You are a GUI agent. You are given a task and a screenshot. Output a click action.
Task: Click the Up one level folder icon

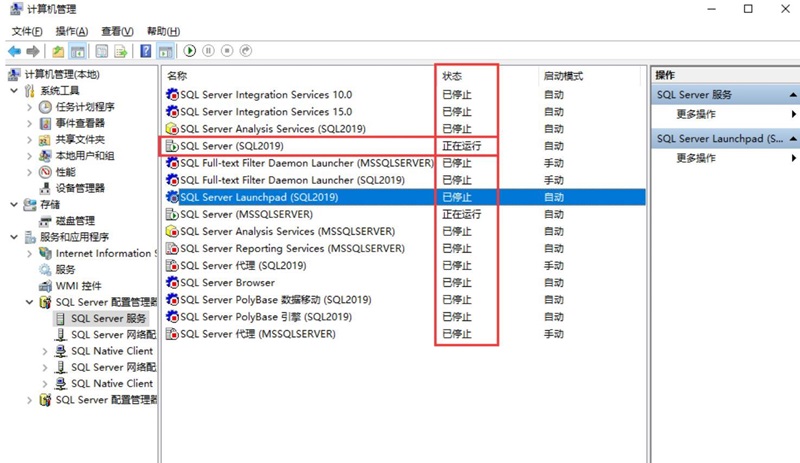tap(58, 51)
